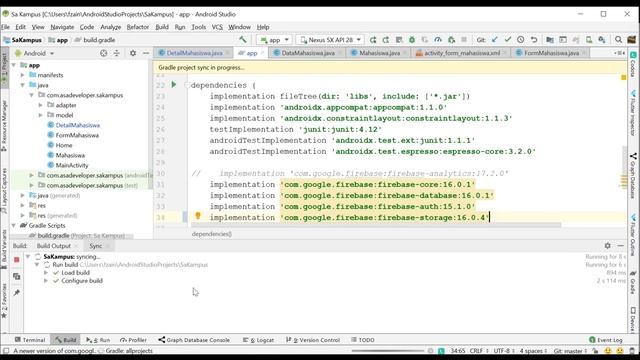The width and height of the screenshot is (640, 360).
Task: Click the Git: master branch widget
Action: pos(570,351)
